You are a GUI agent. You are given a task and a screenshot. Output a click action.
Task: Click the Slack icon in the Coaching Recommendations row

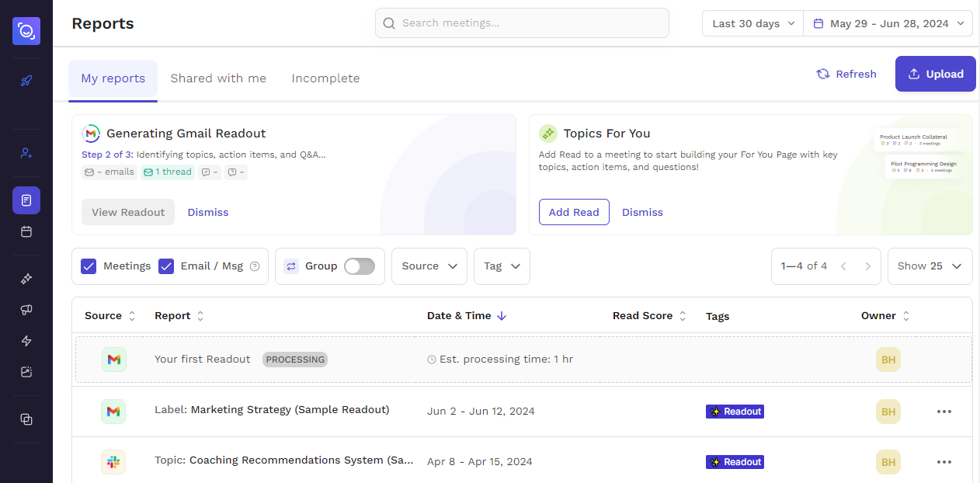point(113,462)
